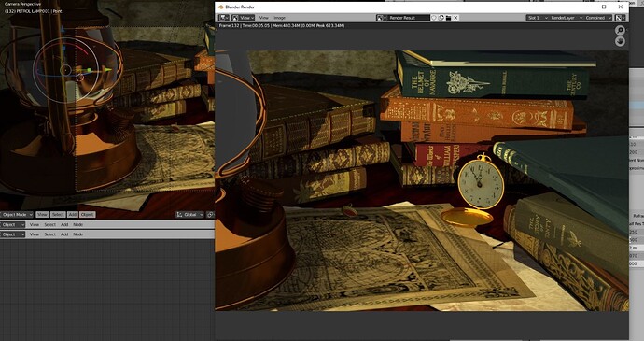Unlink the Render Result image with the X icon

tap(455, 18)
